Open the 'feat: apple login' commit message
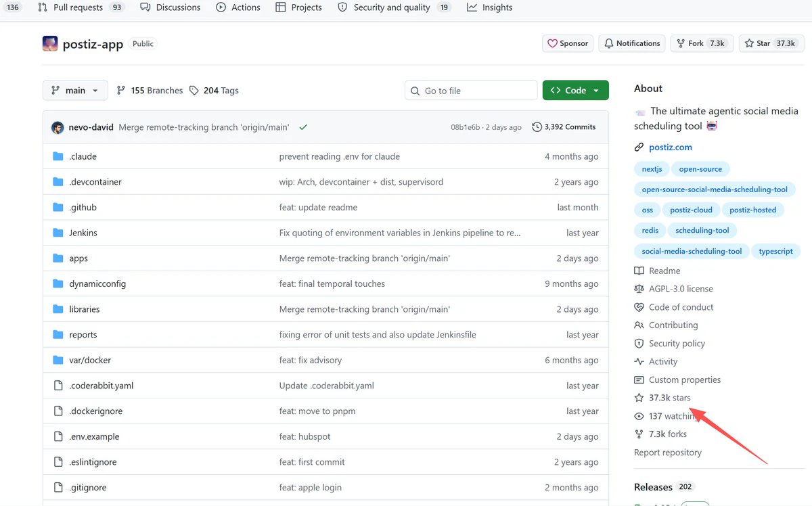812x506 pixels. (310, 488)
